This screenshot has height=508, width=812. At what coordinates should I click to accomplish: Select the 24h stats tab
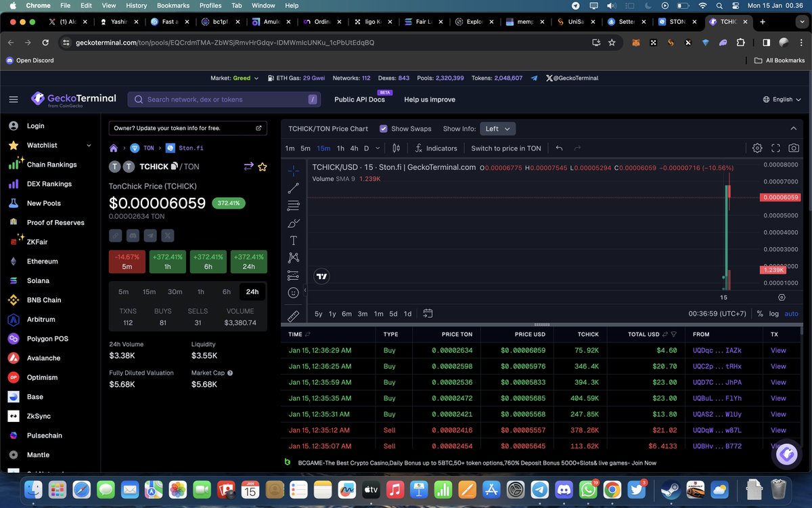pyautogui.click(x=252, y=292)
